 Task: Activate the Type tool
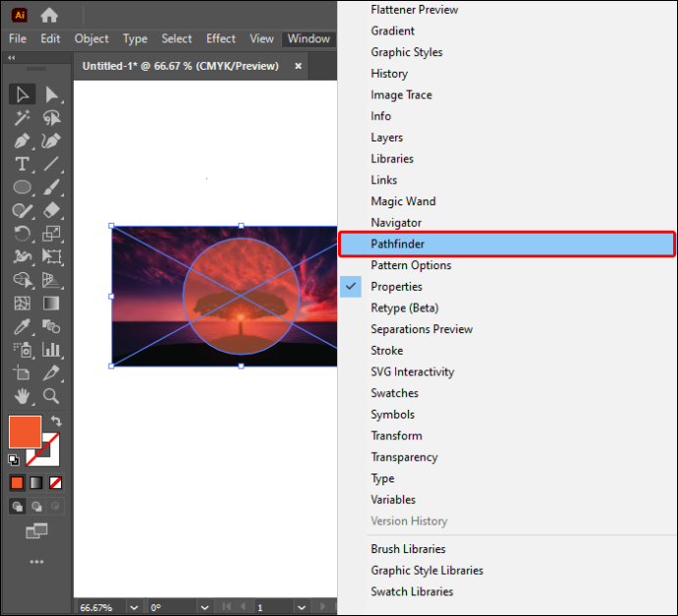pyautogui.click(x=22, y=164)
